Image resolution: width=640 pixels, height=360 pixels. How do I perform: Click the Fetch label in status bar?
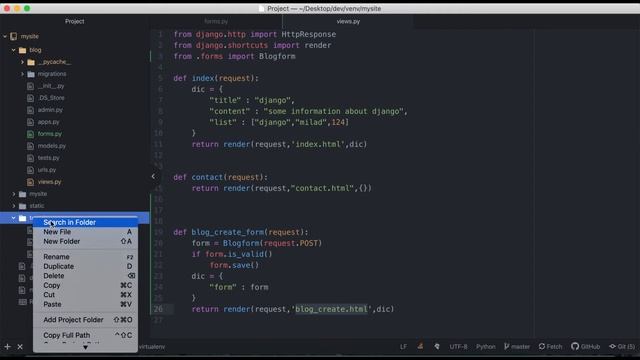click(554, 347)
